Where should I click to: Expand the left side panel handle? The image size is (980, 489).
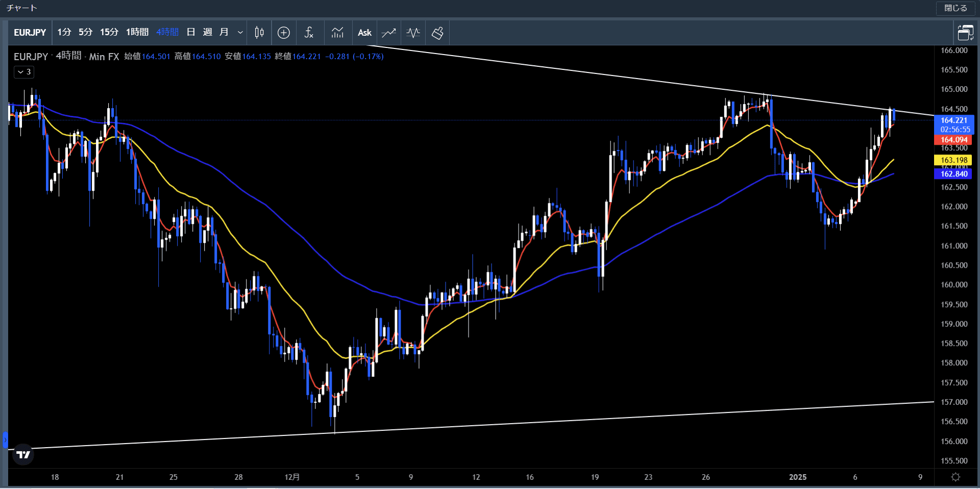coord(5,440)
